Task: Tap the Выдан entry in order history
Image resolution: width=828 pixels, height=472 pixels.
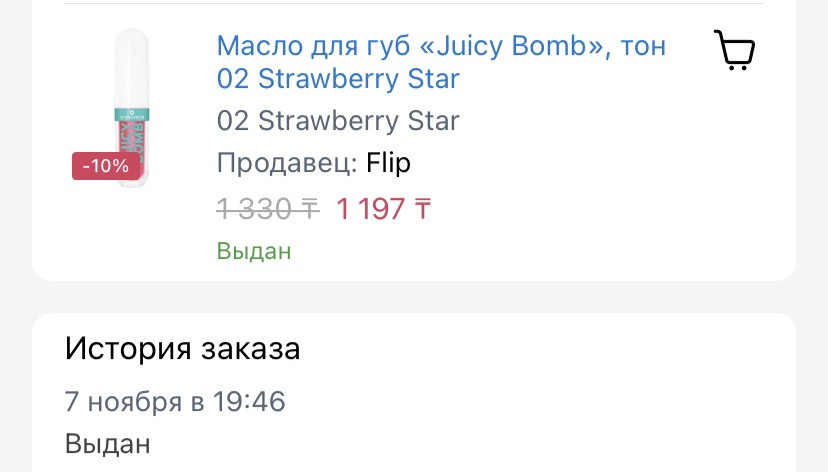Action: (x=108, y=443)
